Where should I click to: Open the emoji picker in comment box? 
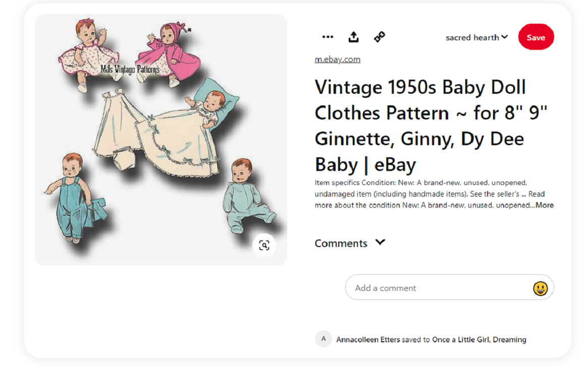540,288
